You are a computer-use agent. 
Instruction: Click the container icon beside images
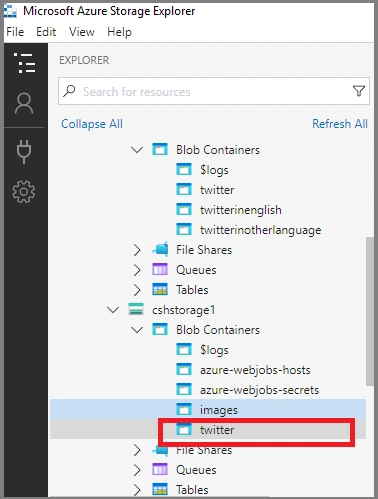click(x=184, y=409)
